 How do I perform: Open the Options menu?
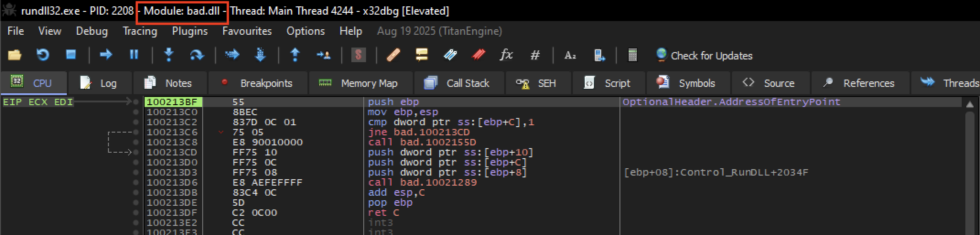(x=305, y=31)
